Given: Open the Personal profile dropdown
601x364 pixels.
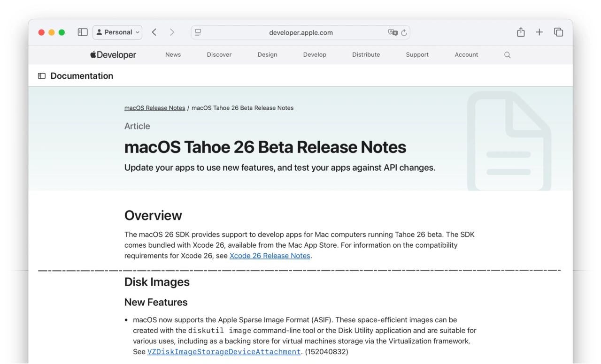Looking at the screenshot, I should [x=117, y=32].
